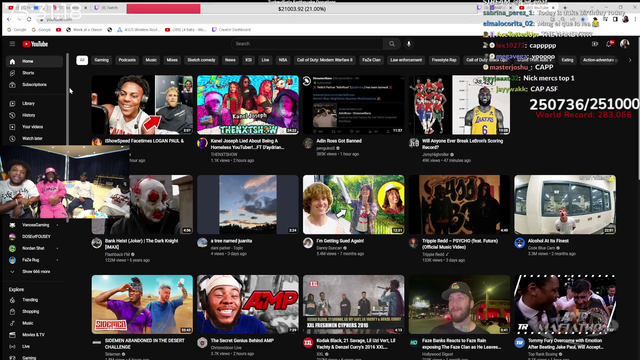Open the Nordan Shat subscription channel
This screenshot has height=360, width=640.
click(x=34, y=248)
